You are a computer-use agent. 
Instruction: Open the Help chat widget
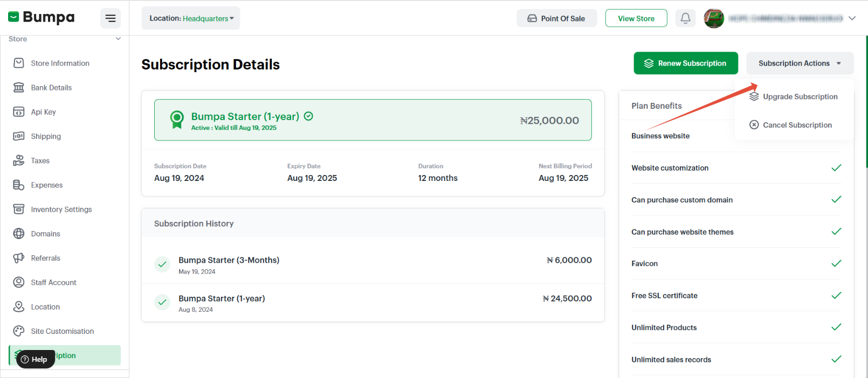click(x=35, y=359)
